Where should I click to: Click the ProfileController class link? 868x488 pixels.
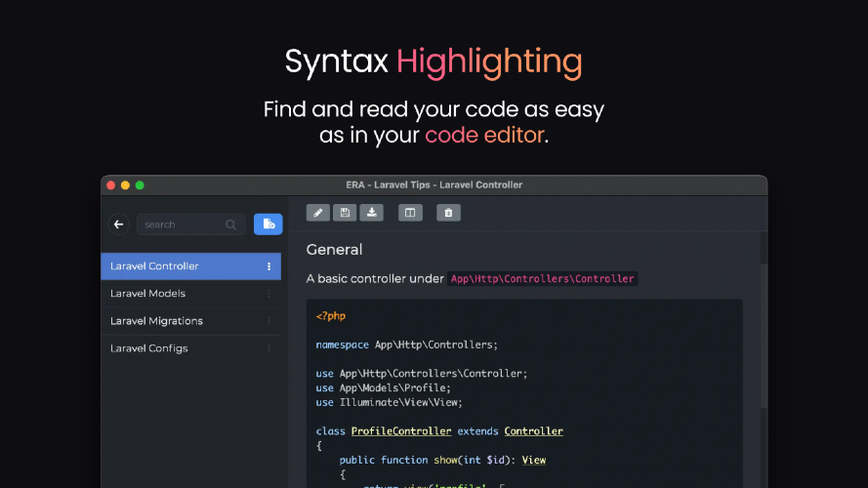point(400,431)
